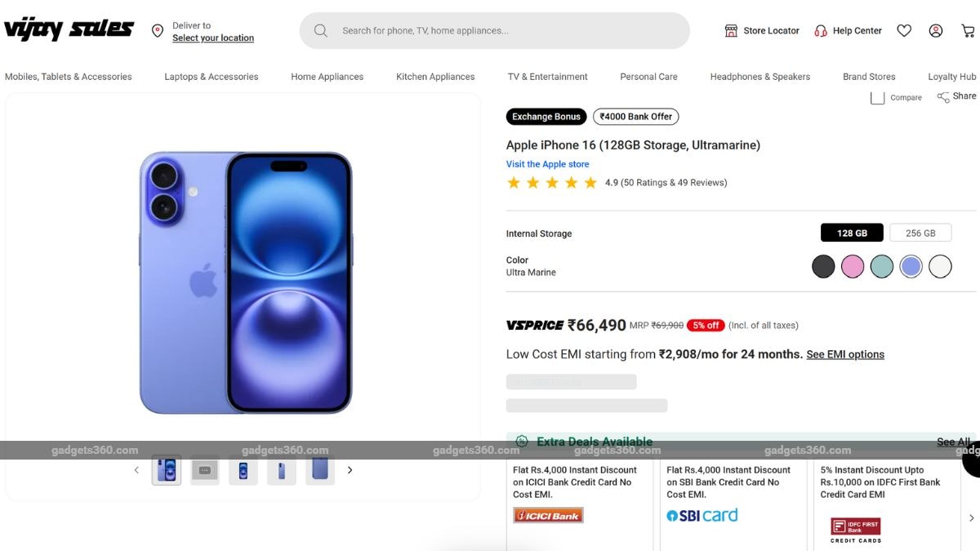Click the Help Center icon
This screenshot has height=551, width=980.
point(848,30)
